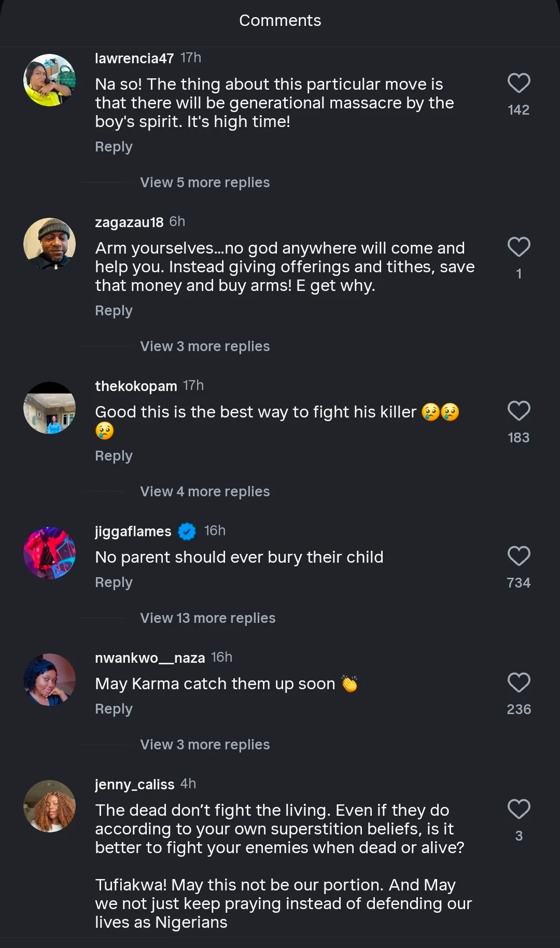Like lawrencia47's comment with the heart
560x948 pixels.
point(519,83)
